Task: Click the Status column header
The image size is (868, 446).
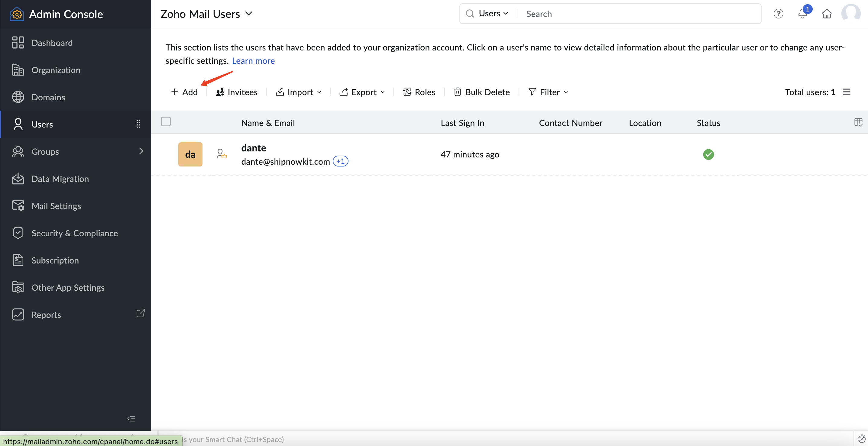Action: [709, 123]
